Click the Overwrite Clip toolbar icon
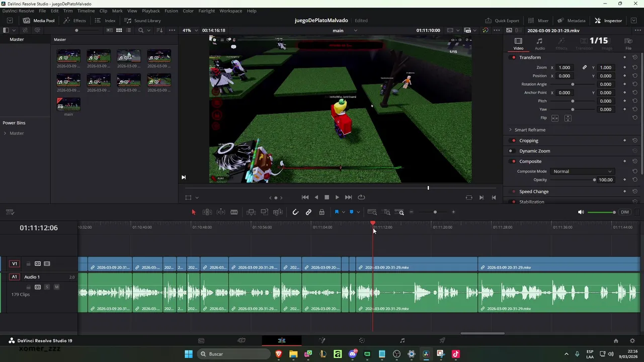This screenshot has width=644, height=362. pyautogui.click(x=264, y=212)
